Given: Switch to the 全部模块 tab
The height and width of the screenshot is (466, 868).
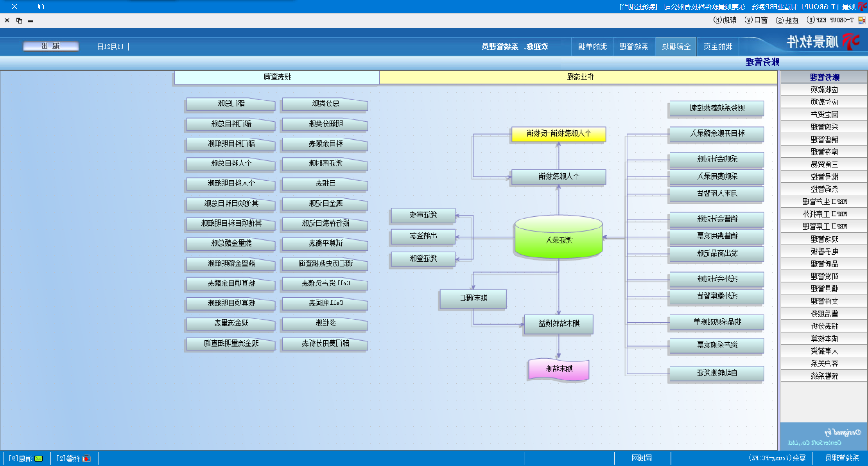Looking at the screenshot, I should click(676, 47).
